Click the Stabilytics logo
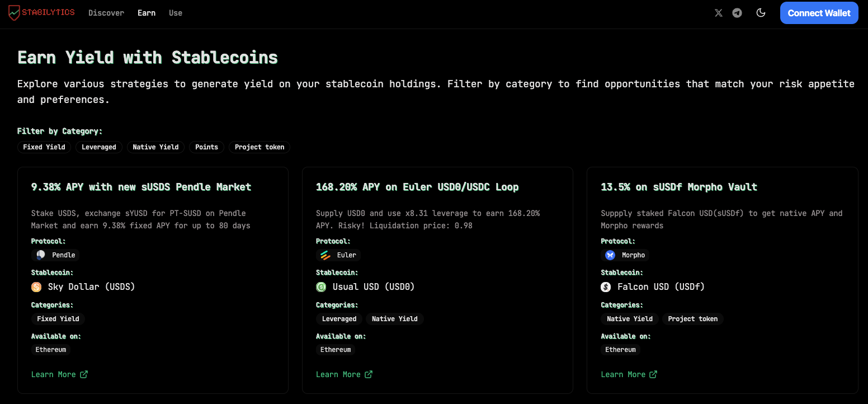 coord(41,13)
